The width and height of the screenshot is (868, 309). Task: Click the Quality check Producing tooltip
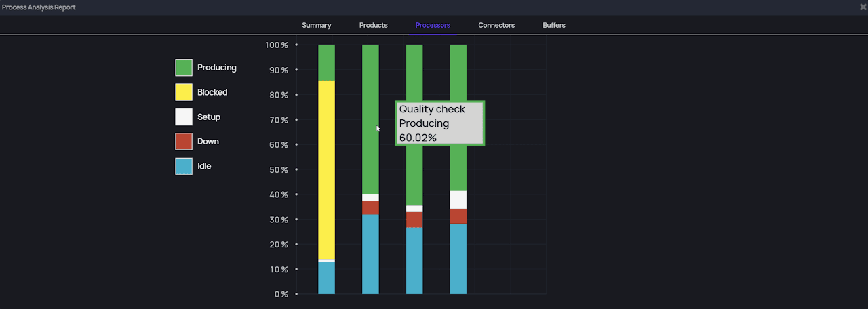pos(439,123)
